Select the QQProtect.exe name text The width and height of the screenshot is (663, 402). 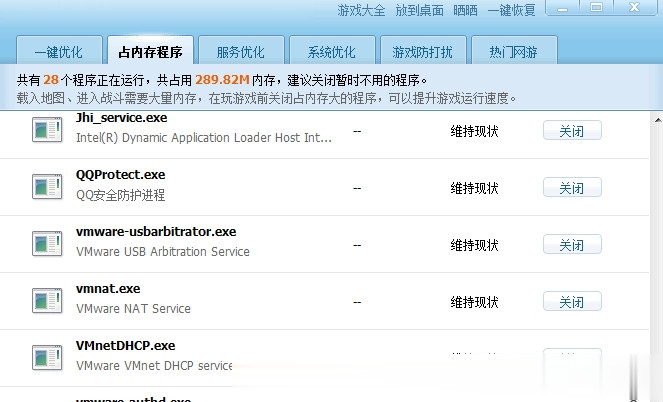coord(121,175)
